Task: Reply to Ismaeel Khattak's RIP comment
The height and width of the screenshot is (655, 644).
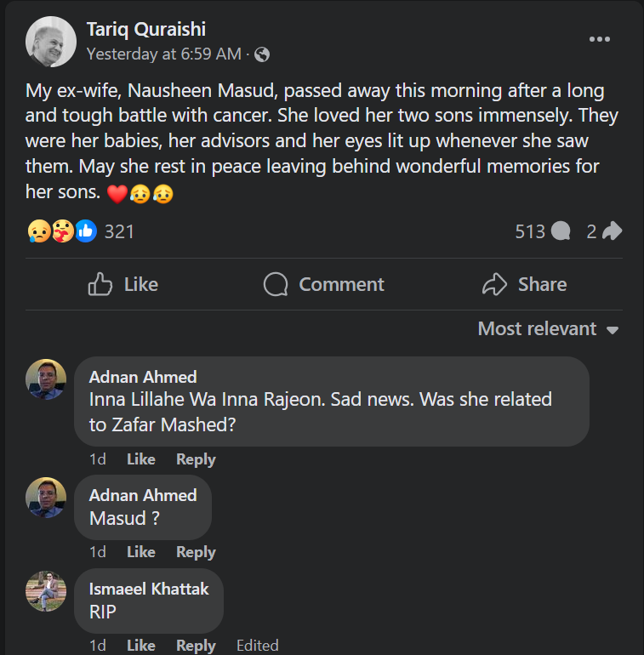Action: point(196,646)
